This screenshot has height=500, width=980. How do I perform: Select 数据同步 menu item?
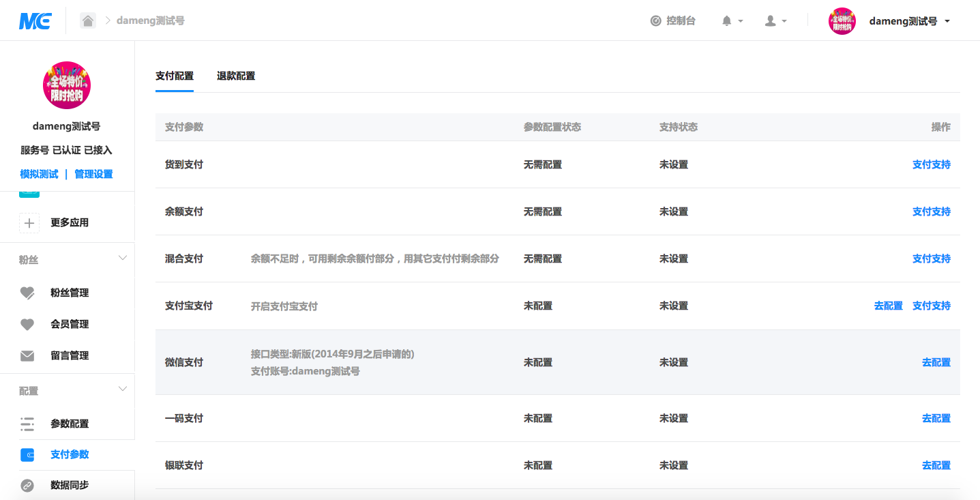coord(70,485)
